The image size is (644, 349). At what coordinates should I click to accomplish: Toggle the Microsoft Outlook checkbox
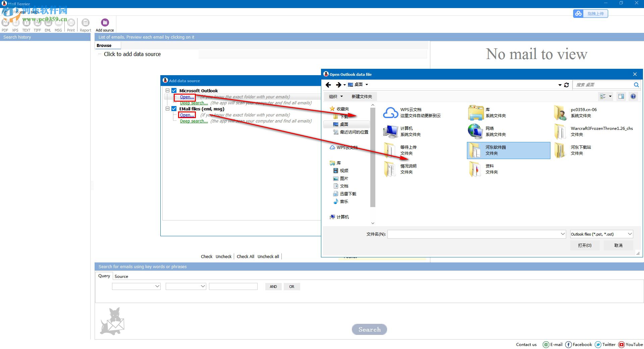click(x=174, y=91)
